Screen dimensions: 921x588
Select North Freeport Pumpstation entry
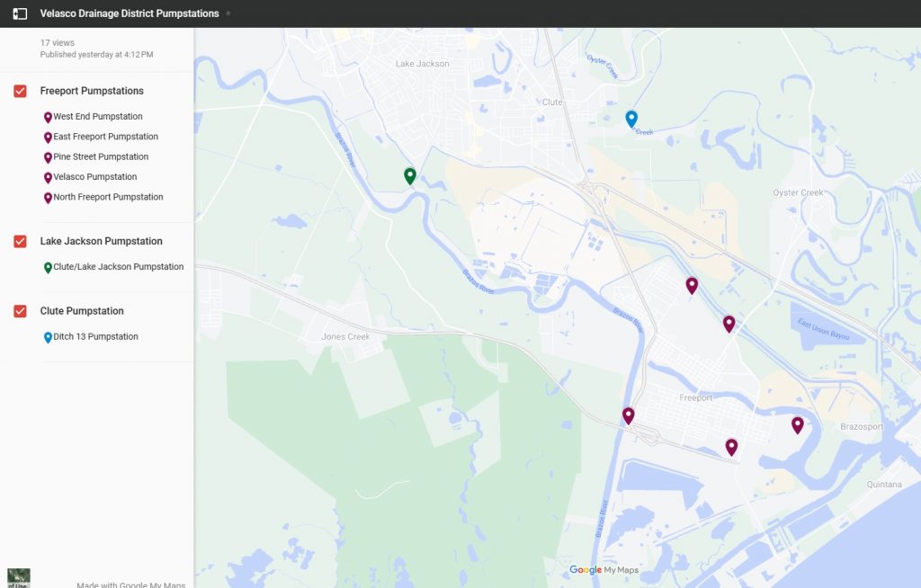click(x=108, y=197)
